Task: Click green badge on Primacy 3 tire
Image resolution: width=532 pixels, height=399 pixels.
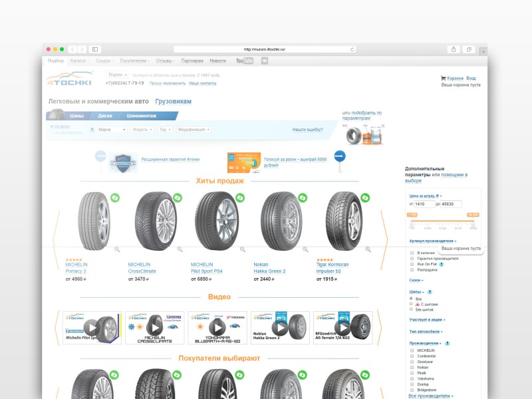Action: [x=115, y=198]
